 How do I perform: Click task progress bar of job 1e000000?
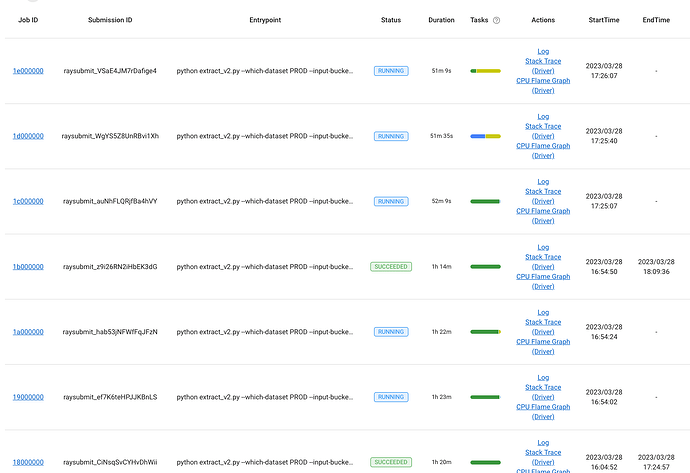pyautogui.click(x=485, y=71)
